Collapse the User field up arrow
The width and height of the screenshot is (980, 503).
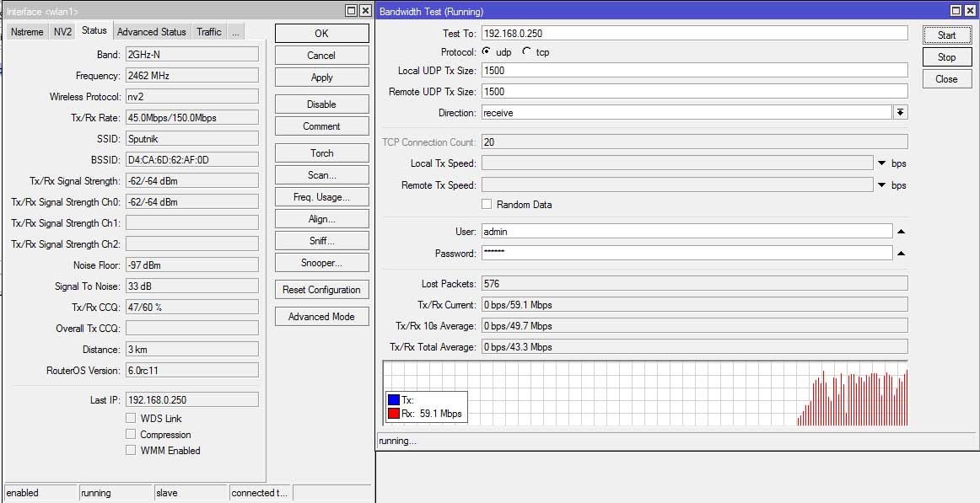click(x=902, y=232)
